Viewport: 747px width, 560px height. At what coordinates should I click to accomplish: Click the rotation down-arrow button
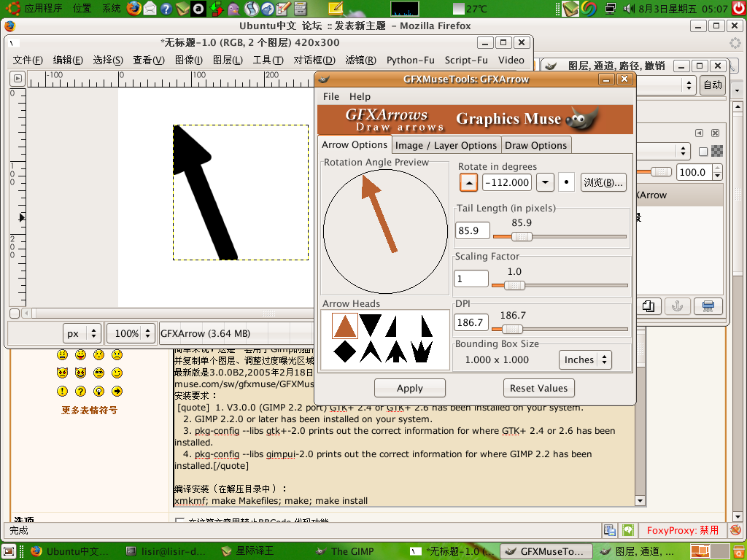(x=545, y=182)
